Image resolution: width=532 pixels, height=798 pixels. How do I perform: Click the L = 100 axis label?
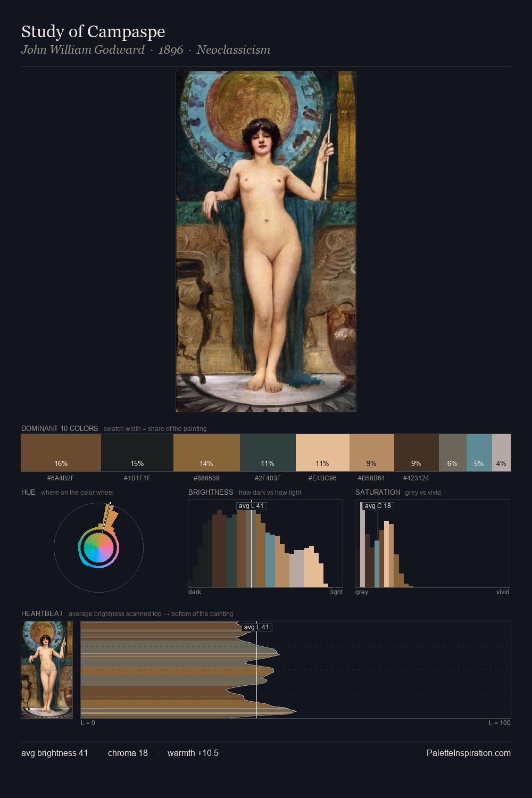pyautogui.click(x=500, y=723)
